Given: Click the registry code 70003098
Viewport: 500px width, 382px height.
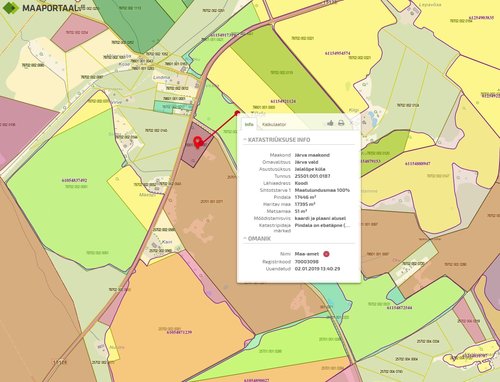Looking at the screenshot, I should 307,262.
